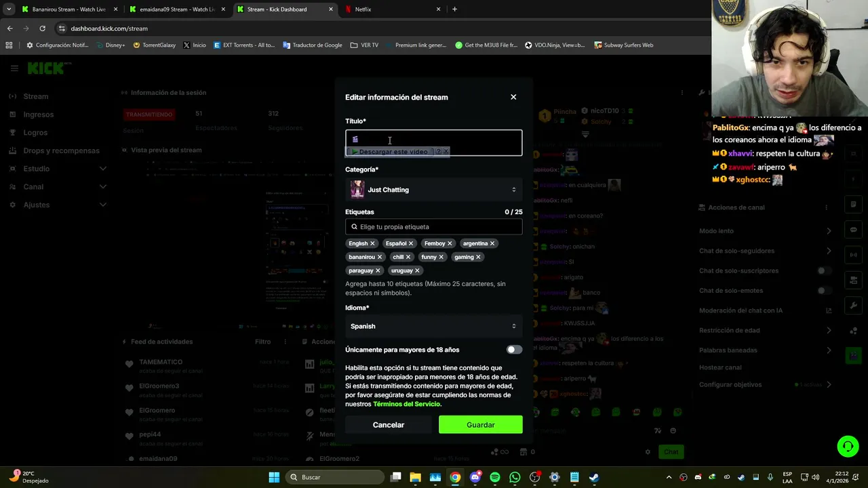Remove the Femboy tag

point(450,243)
